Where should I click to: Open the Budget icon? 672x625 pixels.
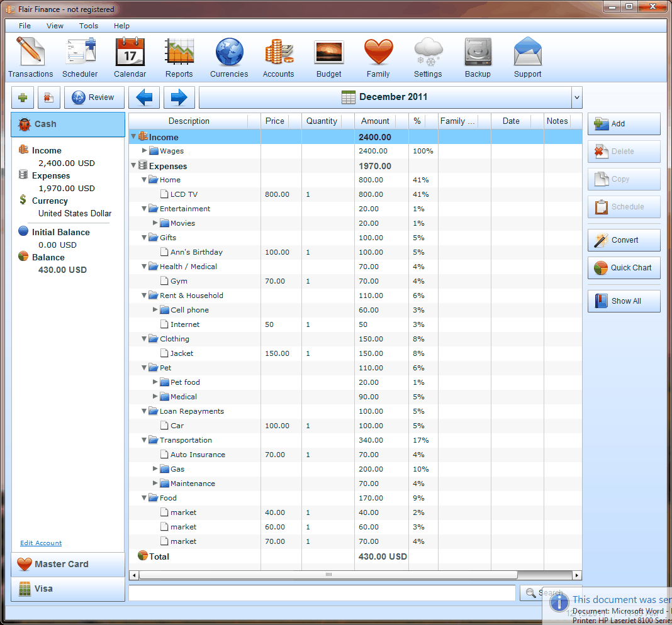coord(328,53)
